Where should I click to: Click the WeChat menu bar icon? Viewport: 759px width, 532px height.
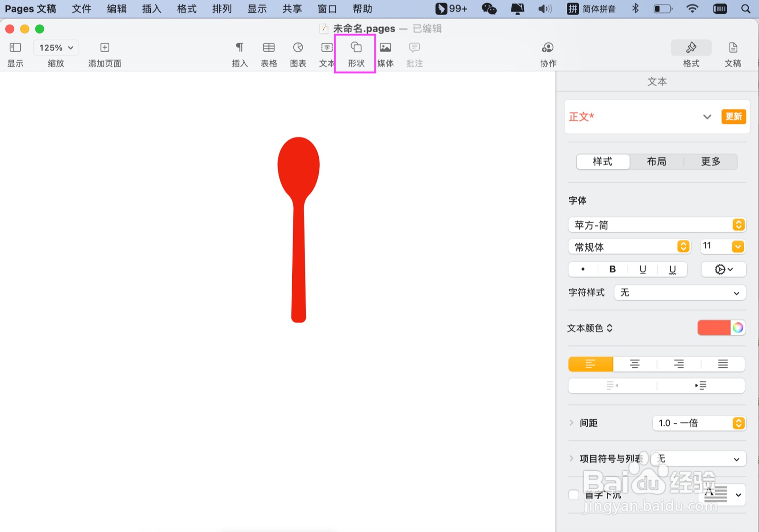pyautogui.click(x=489, y=9)
